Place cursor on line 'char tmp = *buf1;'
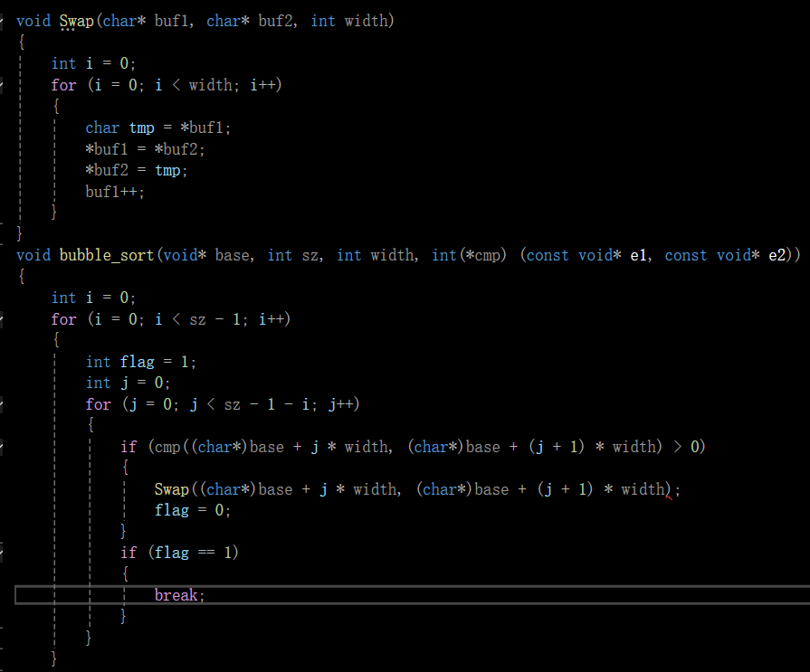 click(158, 128)
